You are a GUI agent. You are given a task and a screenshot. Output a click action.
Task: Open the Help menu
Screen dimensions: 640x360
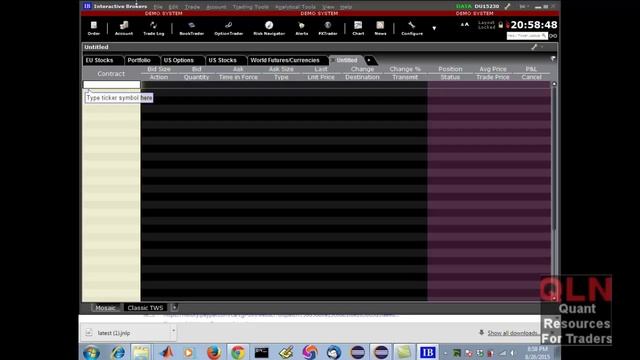click(x=346, y=7)
